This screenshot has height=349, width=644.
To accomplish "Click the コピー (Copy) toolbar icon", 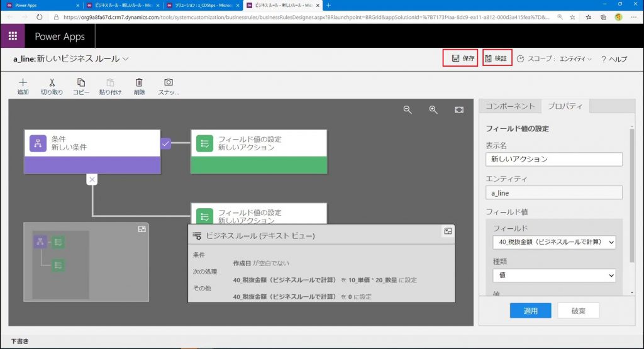I will click(81, 82).
